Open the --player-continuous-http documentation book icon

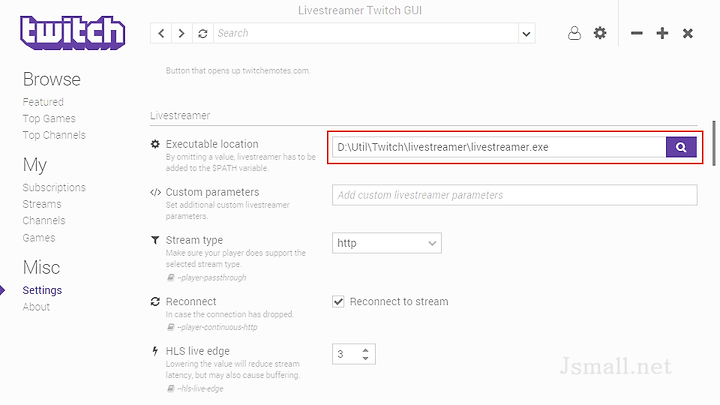(170, 327)
